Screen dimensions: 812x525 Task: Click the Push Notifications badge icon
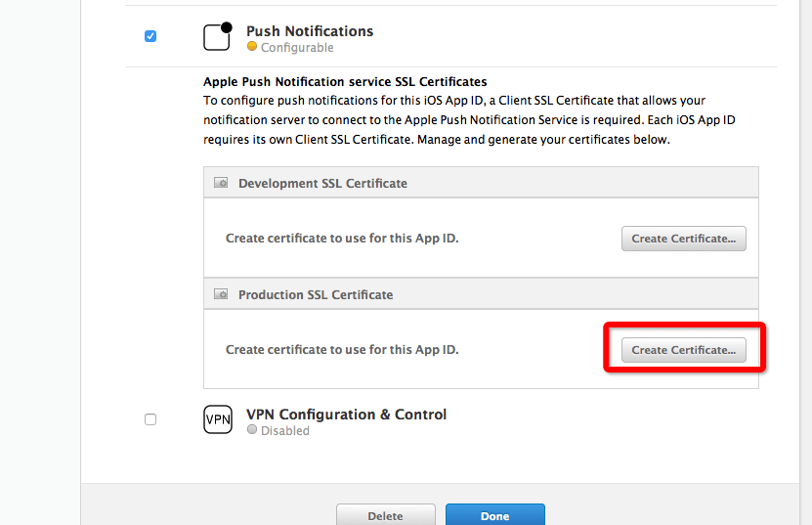[x=218, y=36]
